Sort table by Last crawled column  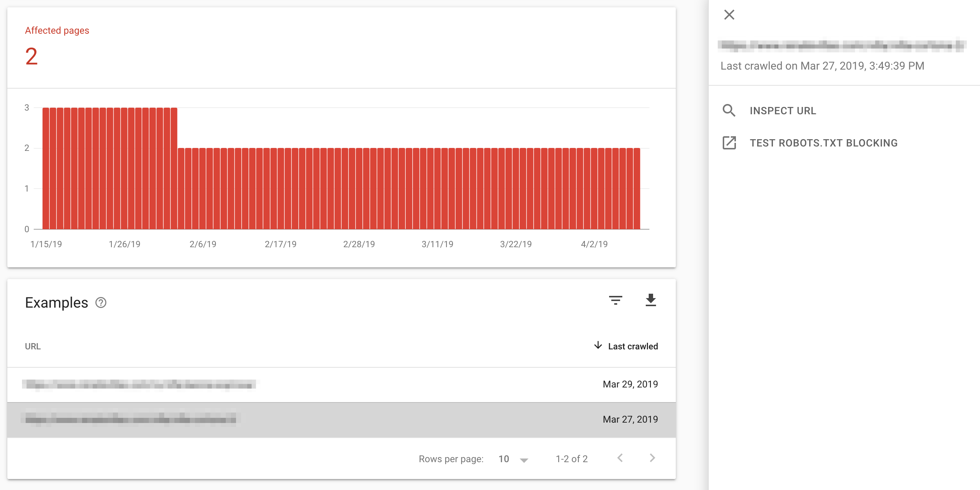[633, 346]
